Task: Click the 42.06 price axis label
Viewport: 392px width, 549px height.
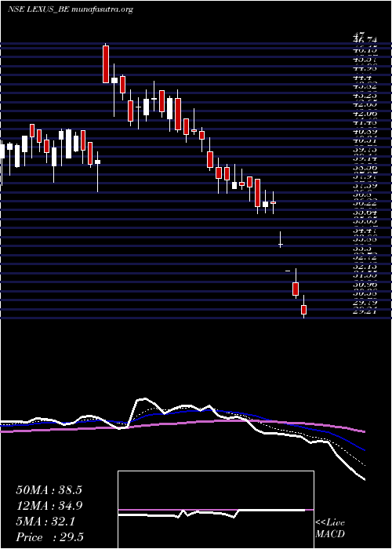Action: pos(365,114)
